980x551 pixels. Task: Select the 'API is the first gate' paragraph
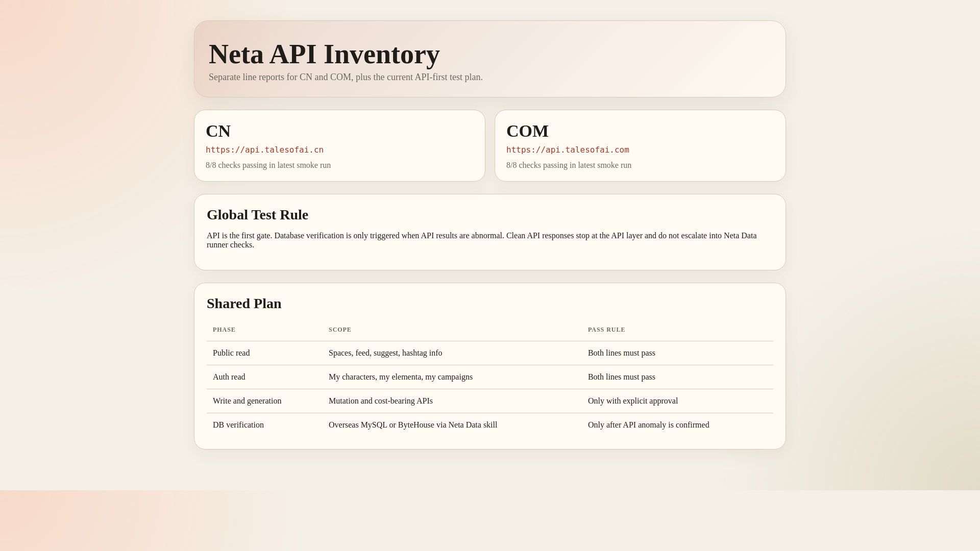pyautogui.click(x=482, y=240)
